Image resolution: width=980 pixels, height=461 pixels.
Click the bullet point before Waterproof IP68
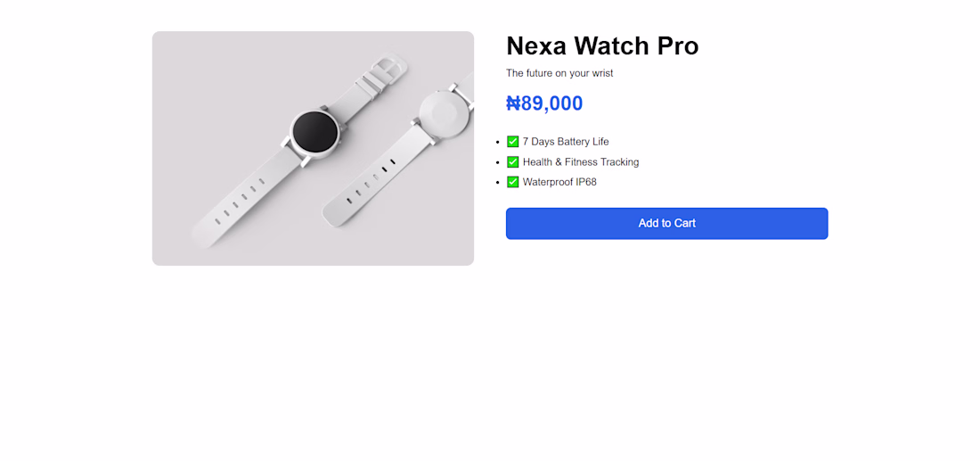497,183
